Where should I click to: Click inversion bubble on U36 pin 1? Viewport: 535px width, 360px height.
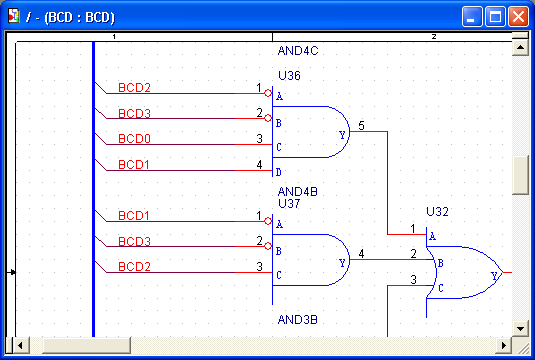[268, 93]
